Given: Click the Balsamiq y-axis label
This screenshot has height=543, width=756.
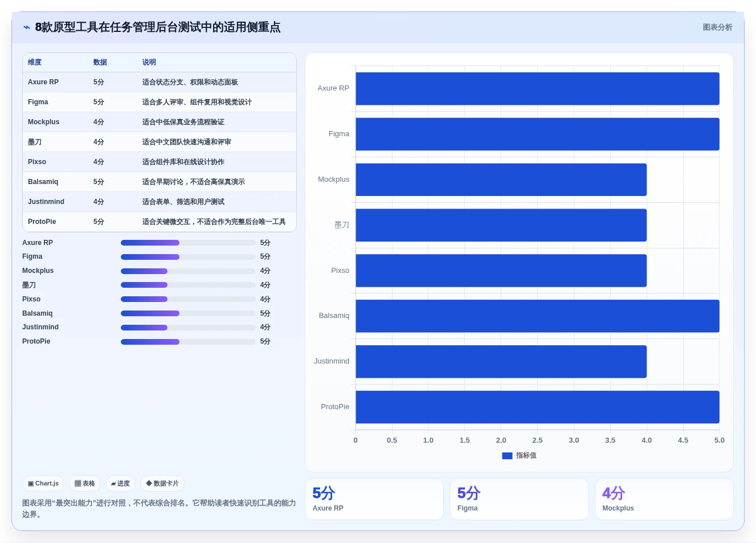Looking at the screenshot, I should coord(334,316).
